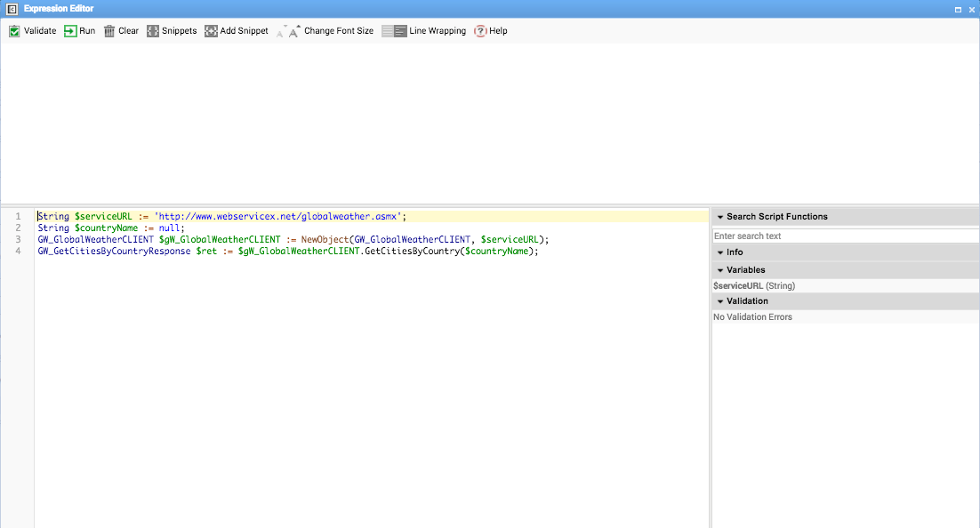Click the Add Snippet icon

212,31
